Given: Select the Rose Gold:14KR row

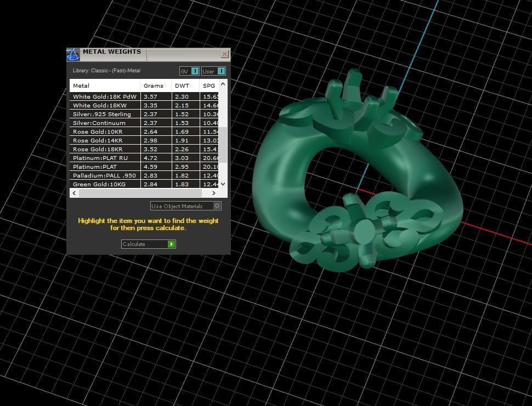Looking at the screenshot, I should [144, 140].
